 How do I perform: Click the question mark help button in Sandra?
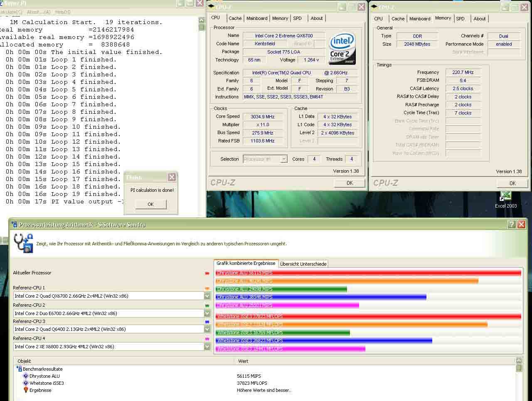[512, 224]
